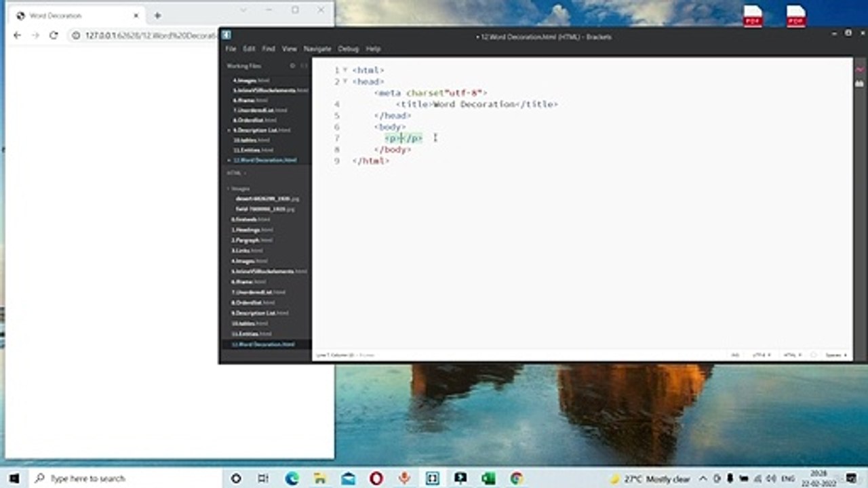This screenshot has height=488, width=868.
Task: Open 0.firstweb.html in project tree
Action: [x=251, y=220]
